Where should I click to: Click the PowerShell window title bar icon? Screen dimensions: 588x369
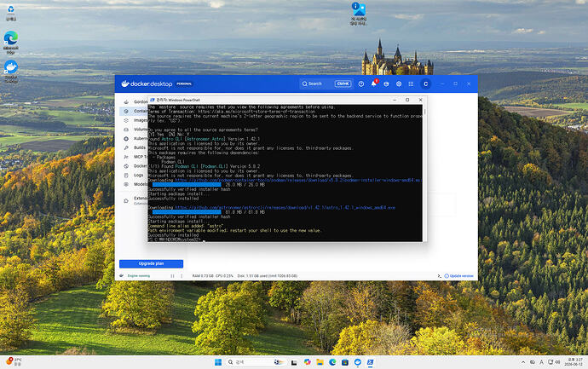click(x=153, y=100)
